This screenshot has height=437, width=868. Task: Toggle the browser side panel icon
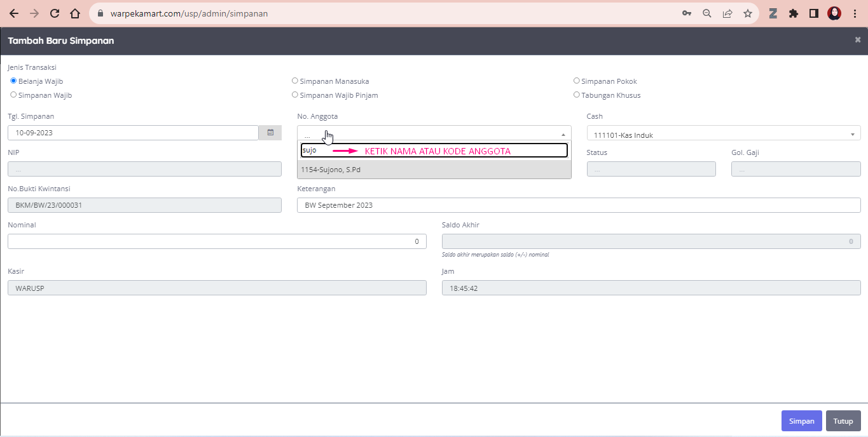point(814,13)
